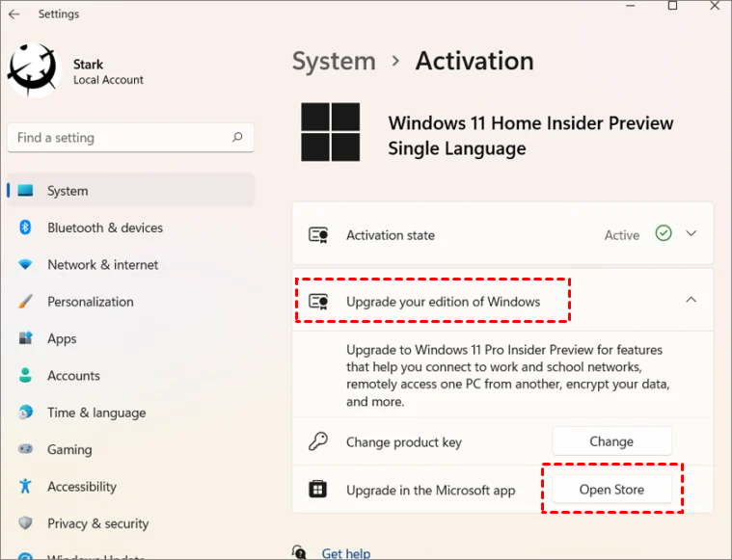Viewport: 732px width, 560px height.
Task: Click the Find a setting search box
Action: (x=131, y=137)
